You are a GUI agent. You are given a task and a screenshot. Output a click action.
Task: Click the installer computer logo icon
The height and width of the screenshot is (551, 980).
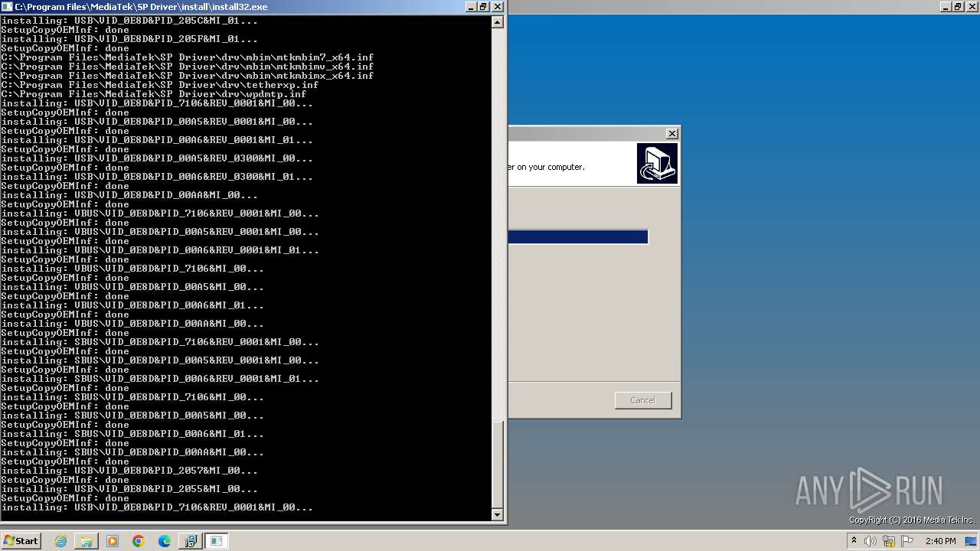657,164
